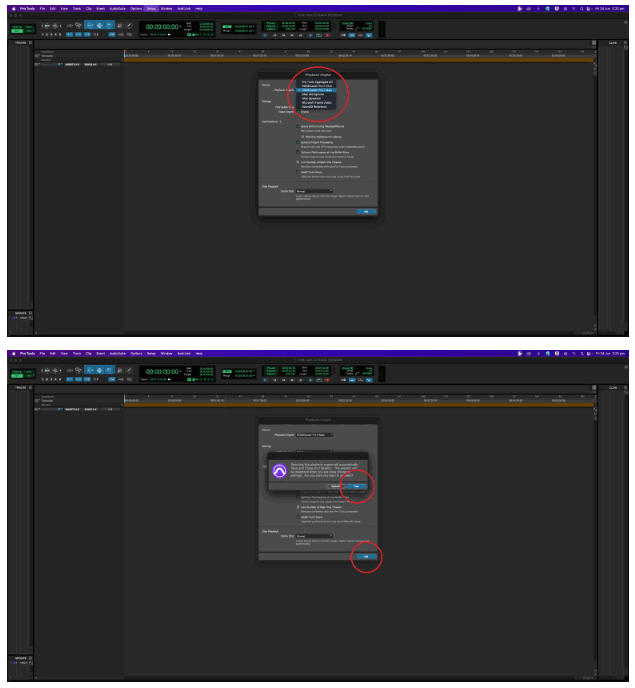
Task: Select the Grabber hand tool in the upper toolbar
Action: click(109, 25)
